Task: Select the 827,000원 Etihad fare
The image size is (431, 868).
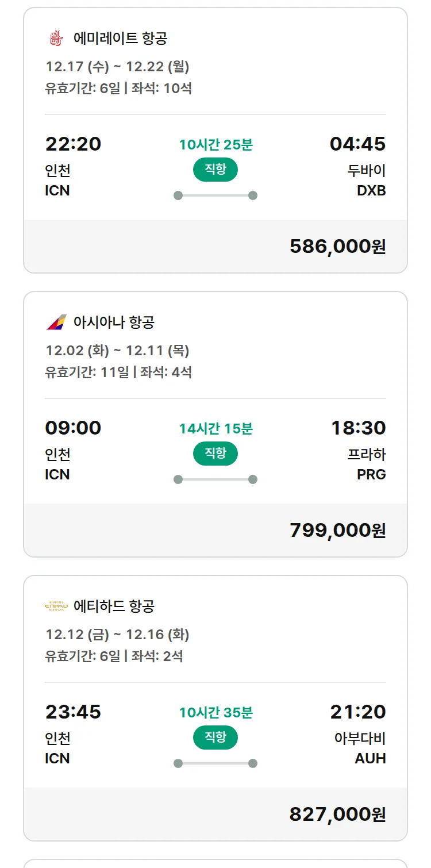Action: click(x=337, y=814)
